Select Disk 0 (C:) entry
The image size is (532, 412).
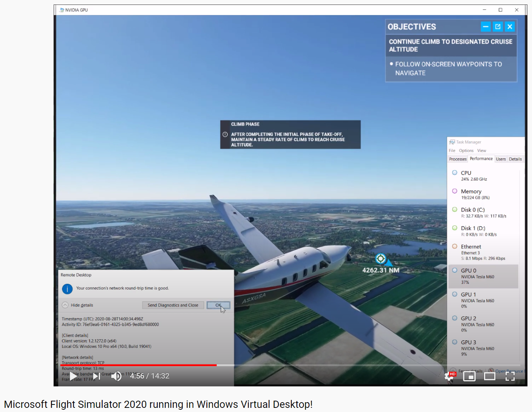coord(483,213)
